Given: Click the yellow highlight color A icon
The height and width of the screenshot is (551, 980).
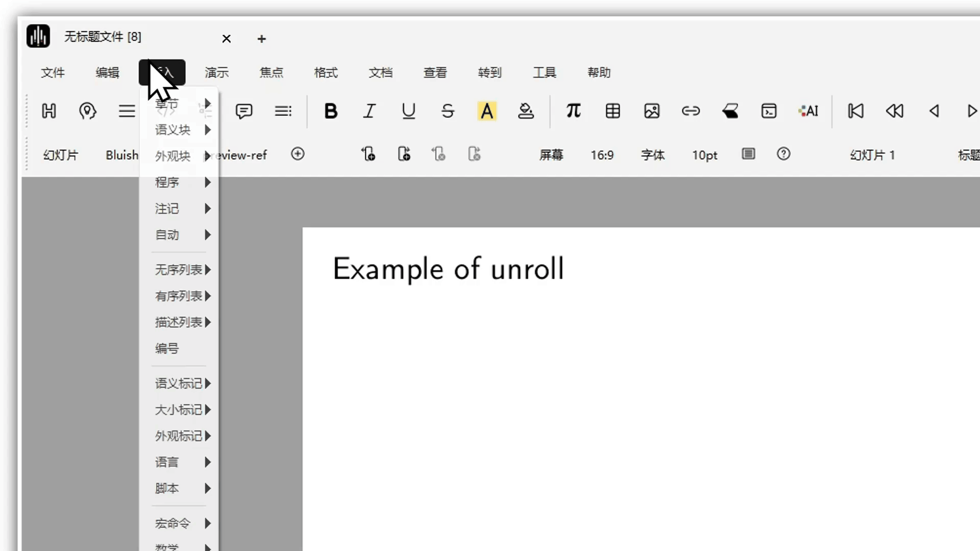Looking at the screenshot, I should click(487, 111).
